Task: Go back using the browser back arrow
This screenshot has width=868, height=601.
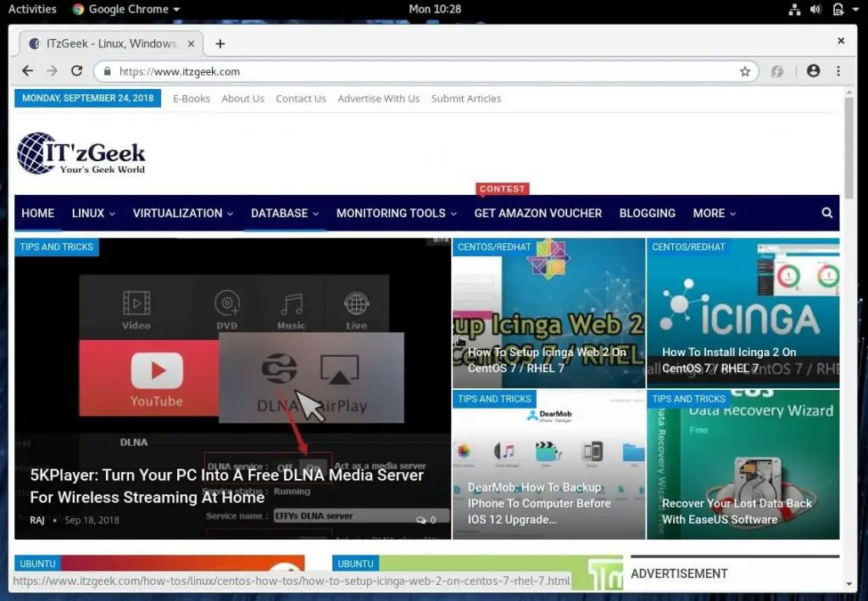Action: point(27,71)
